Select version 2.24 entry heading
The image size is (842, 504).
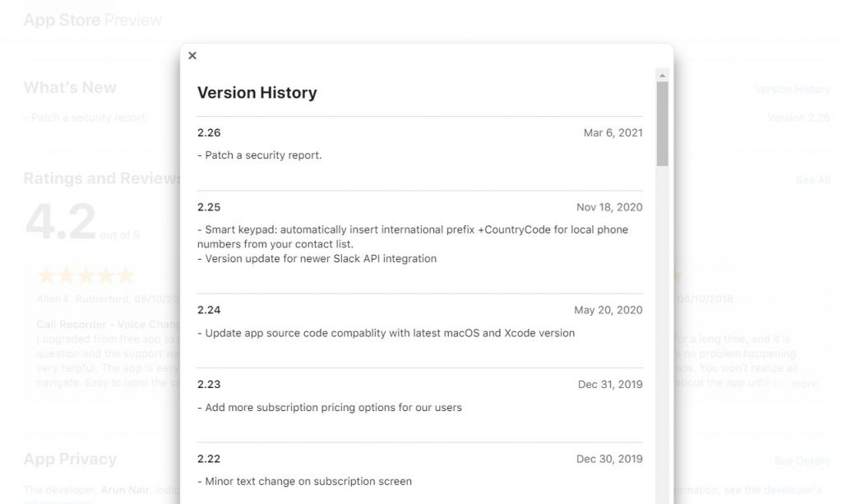click(209, 310)
